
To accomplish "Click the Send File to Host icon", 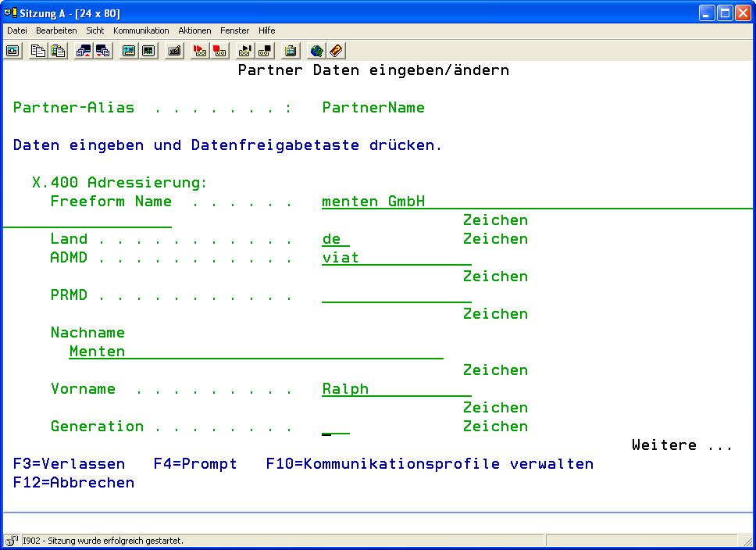I will pyautogui.click(x=83, y=51).
